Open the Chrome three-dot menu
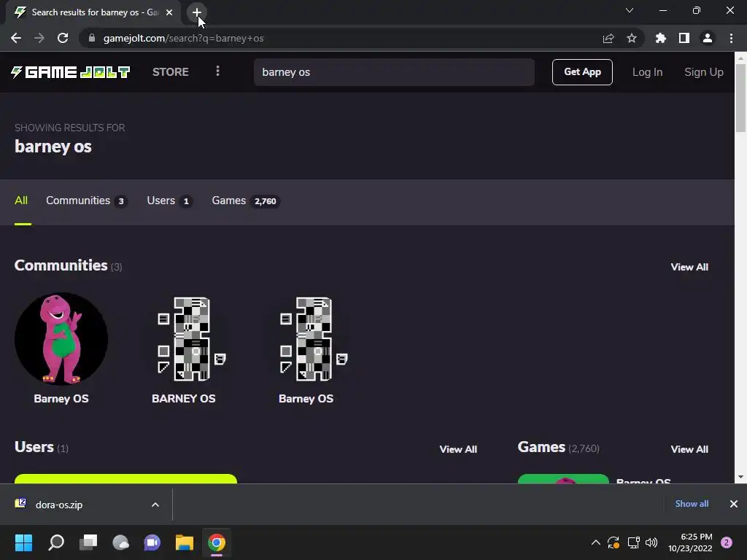This screenshot has height=560, width=747. (731, 38)
